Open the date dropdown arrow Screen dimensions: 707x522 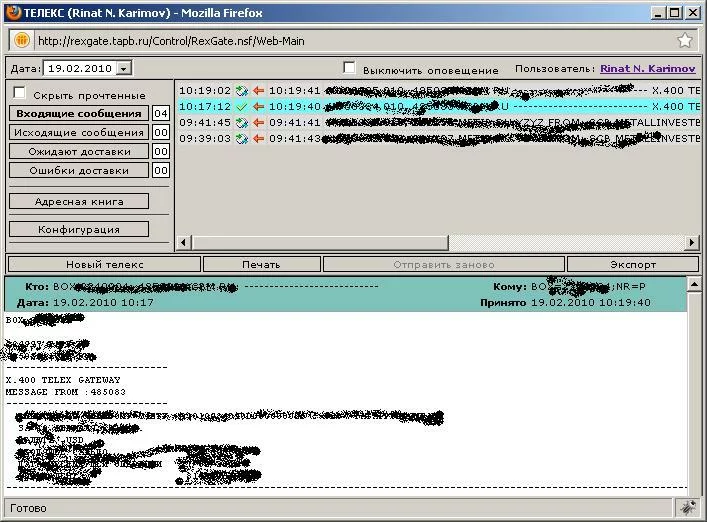[123, 69]
